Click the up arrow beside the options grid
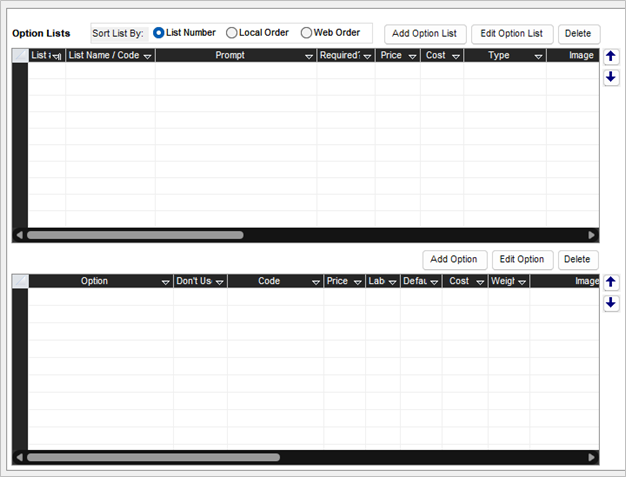Viewport: 626px width, 477px height. tap(611, 283)
